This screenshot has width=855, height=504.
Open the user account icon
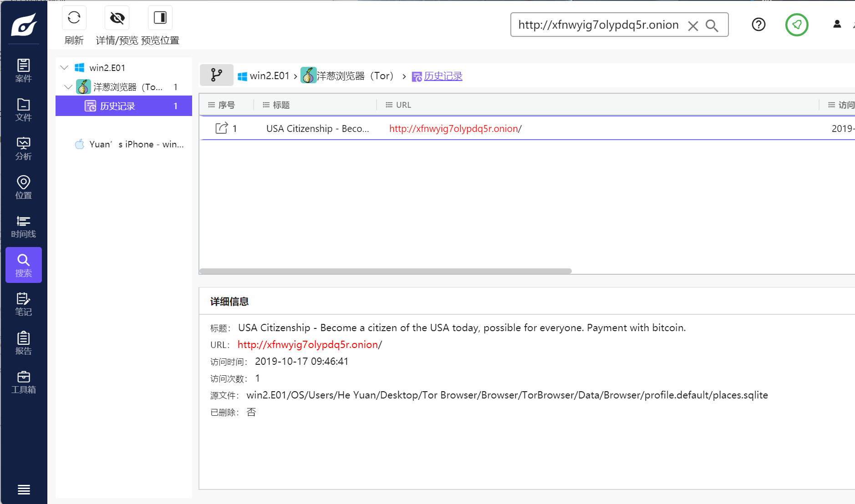click(x=837, y=25)
